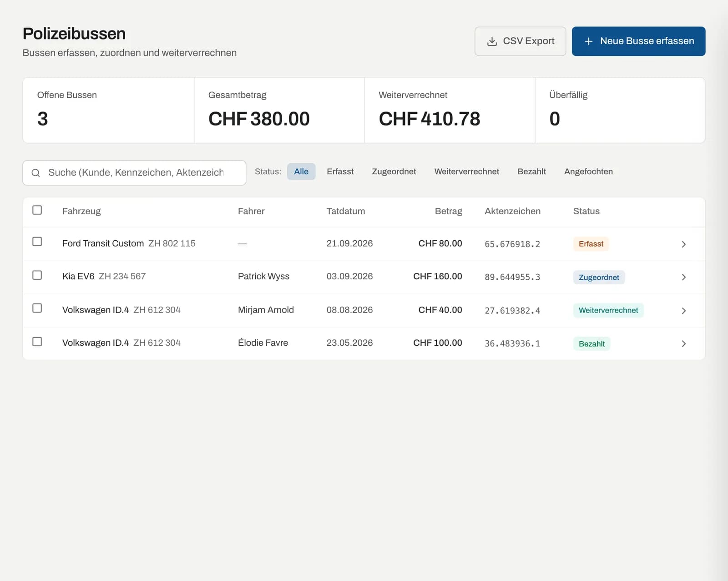This screenshot has width=728, height=581.
Task: Click the Gesamtbetrag CHF 380.00 card
Action: tap(279, 110)
